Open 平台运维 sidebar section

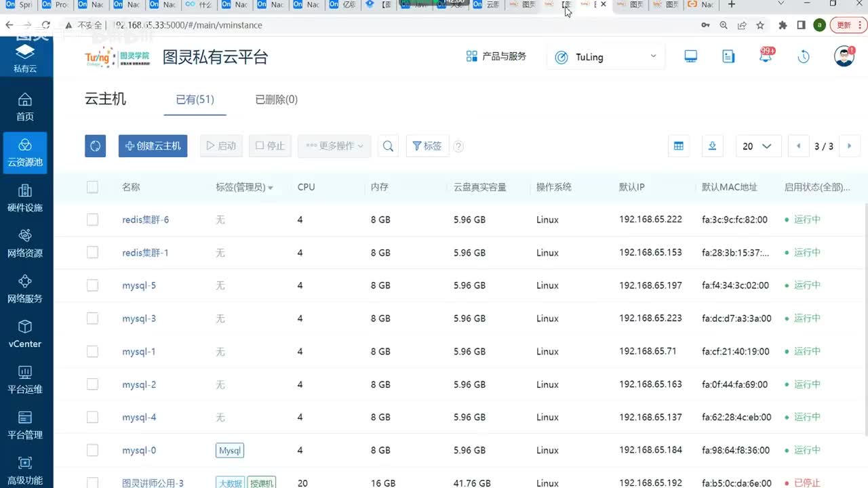[x=25, y=380]
